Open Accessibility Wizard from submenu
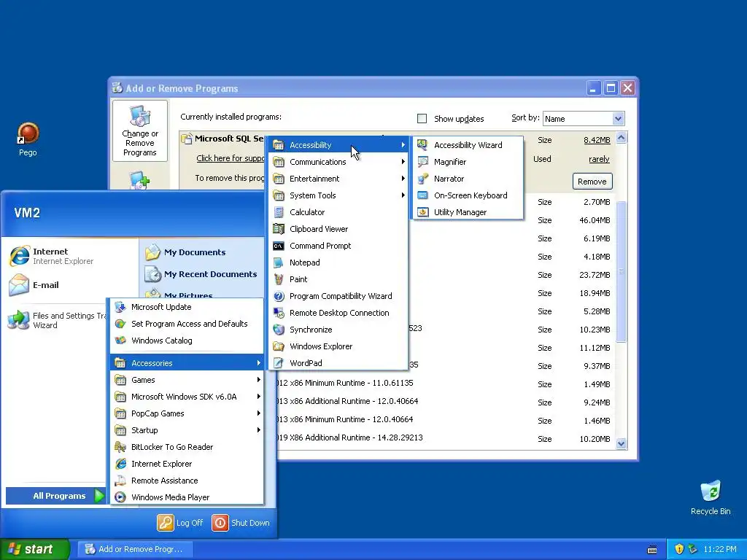This screenshot has width=747, height=560. pyautogui.click(x=468, y=145)
